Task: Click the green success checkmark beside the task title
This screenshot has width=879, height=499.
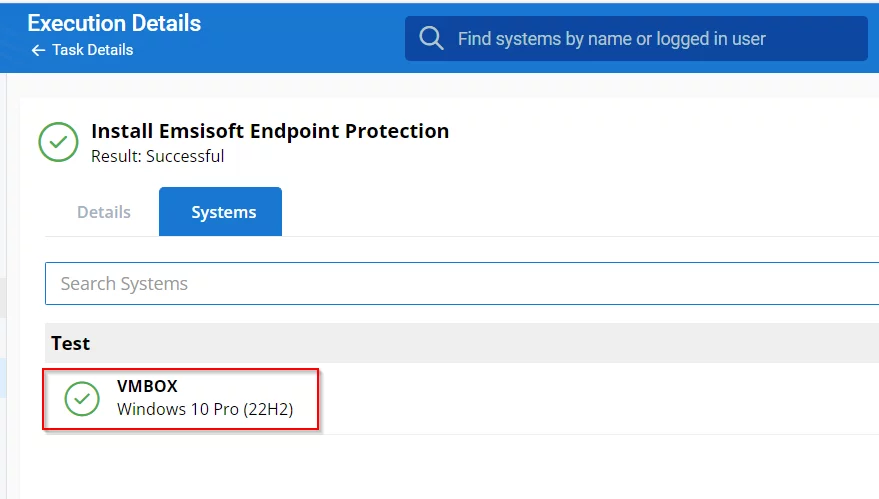Action: click(x=58, y=142)
